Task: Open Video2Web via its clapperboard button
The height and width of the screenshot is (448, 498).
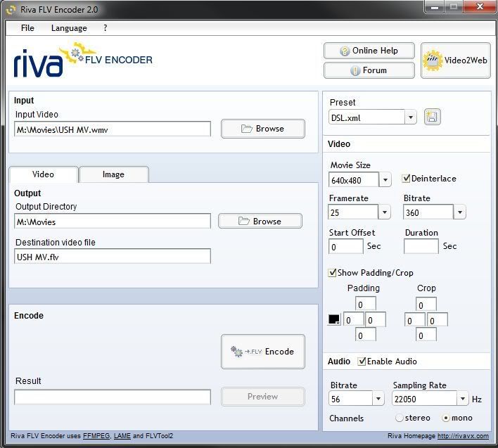Action: coord(455,60)
